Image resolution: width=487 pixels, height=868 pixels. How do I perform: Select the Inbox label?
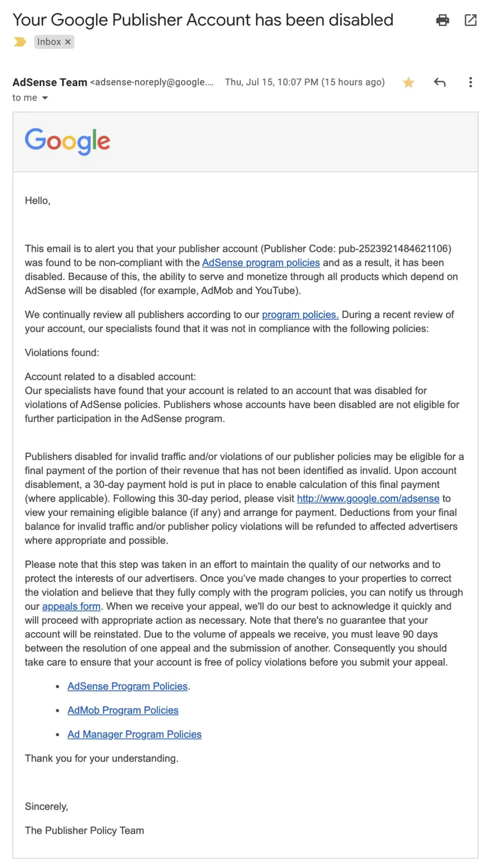49,42
